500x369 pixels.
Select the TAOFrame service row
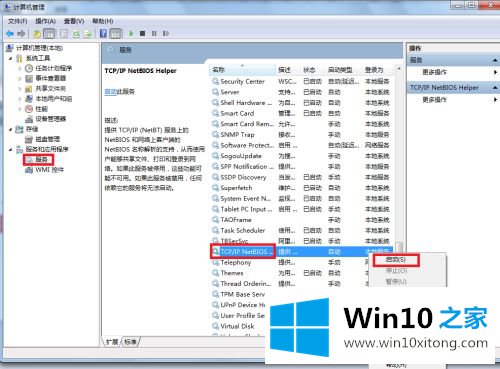pos(302,220)
